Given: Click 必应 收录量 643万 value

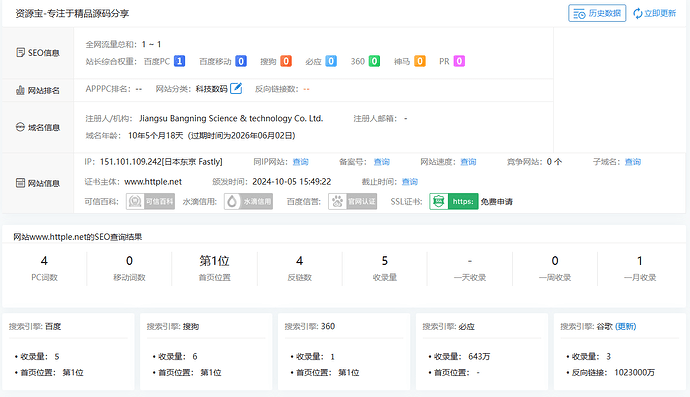Looking at the screenshot, I should pos(479,357).
